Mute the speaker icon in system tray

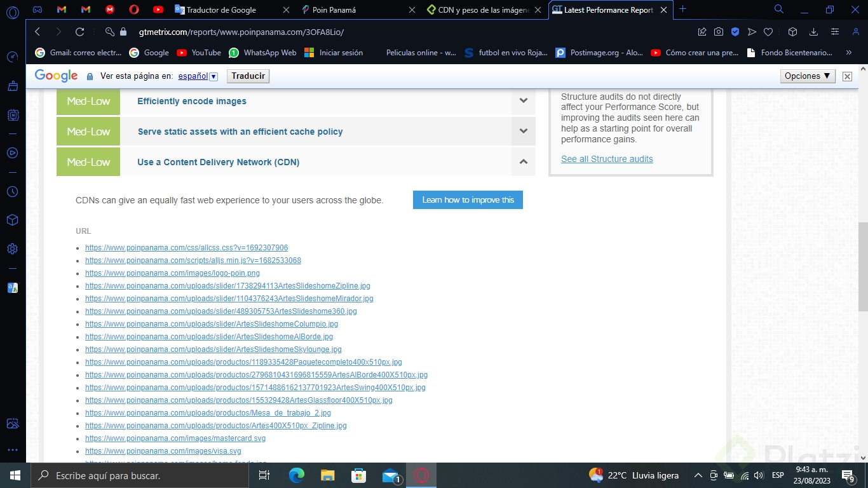coord(759,475)
